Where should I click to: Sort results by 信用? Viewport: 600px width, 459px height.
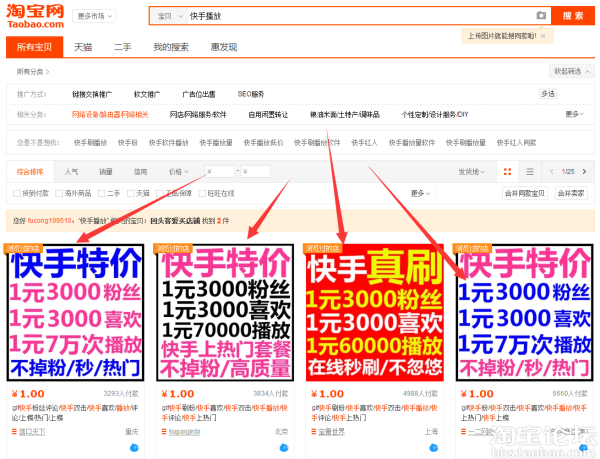(140, 171)
